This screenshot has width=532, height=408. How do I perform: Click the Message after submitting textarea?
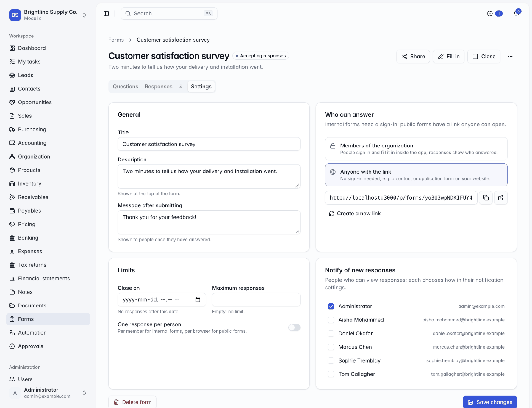209,222
